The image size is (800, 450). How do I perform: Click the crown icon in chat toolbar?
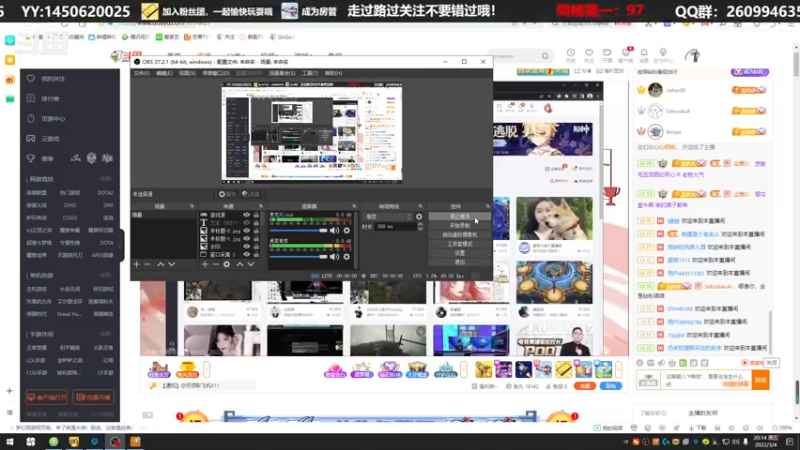(672, 363)
